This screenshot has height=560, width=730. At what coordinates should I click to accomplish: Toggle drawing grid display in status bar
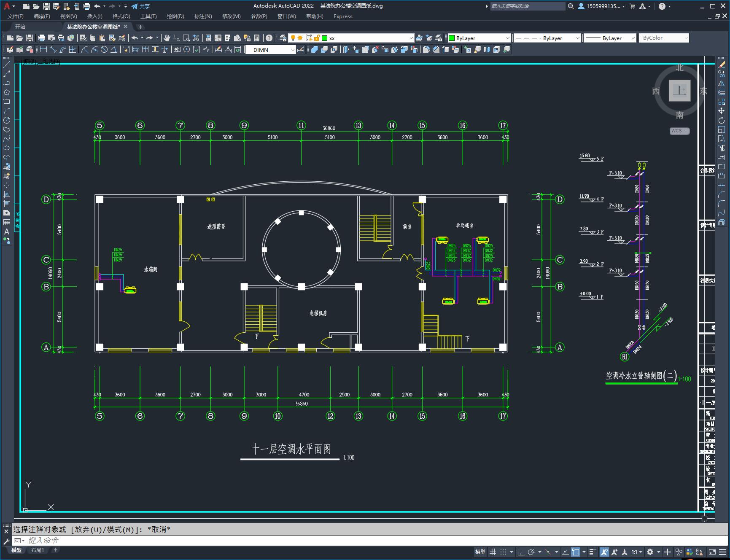click(493, 552)
